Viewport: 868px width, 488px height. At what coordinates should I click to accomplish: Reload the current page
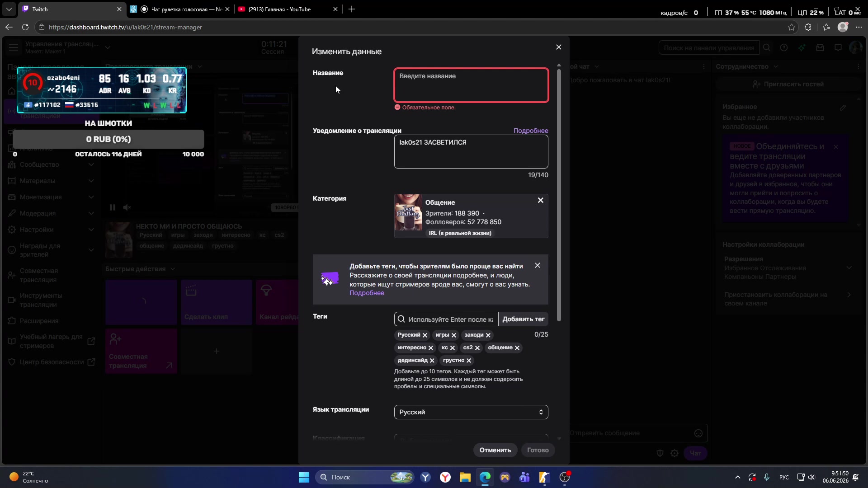(x=25, y=27)
